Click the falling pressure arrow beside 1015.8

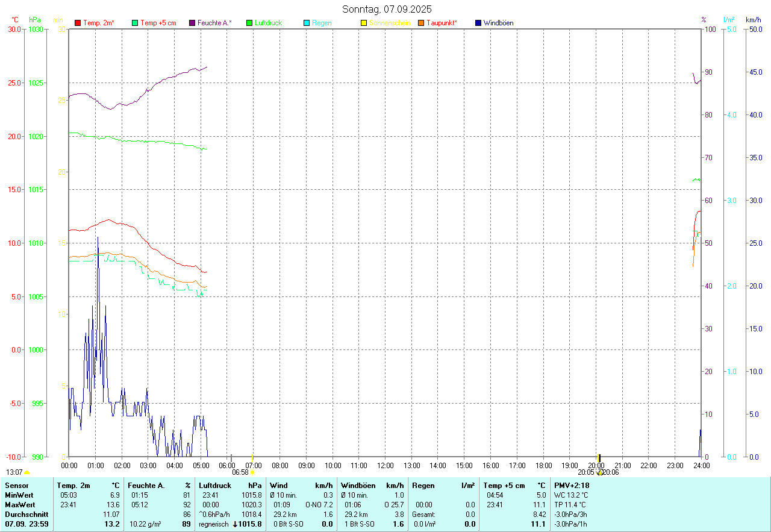pyautogui.click(x=236, y=525)
